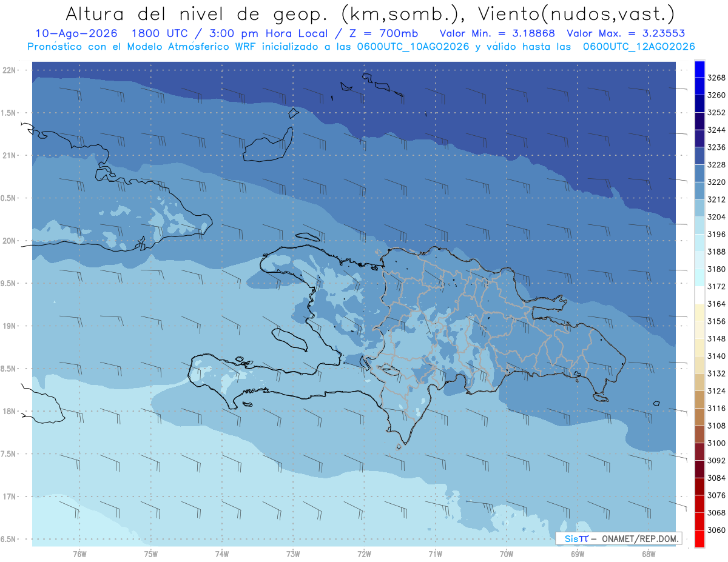Viewport: 728px width, 562px height.
Task: Click the '3236' colorbar value
Action: pos(716,147)
